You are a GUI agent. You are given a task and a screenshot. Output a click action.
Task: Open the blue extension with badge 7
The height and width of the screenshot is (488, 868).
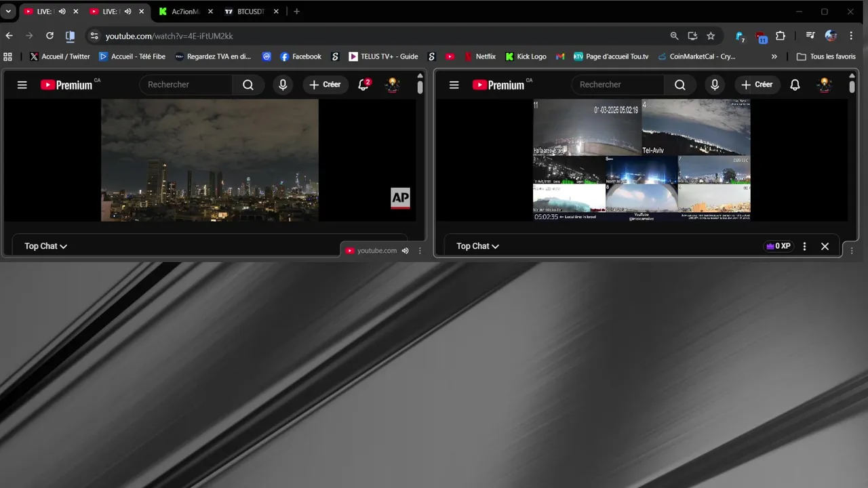[x=740, y=37]
